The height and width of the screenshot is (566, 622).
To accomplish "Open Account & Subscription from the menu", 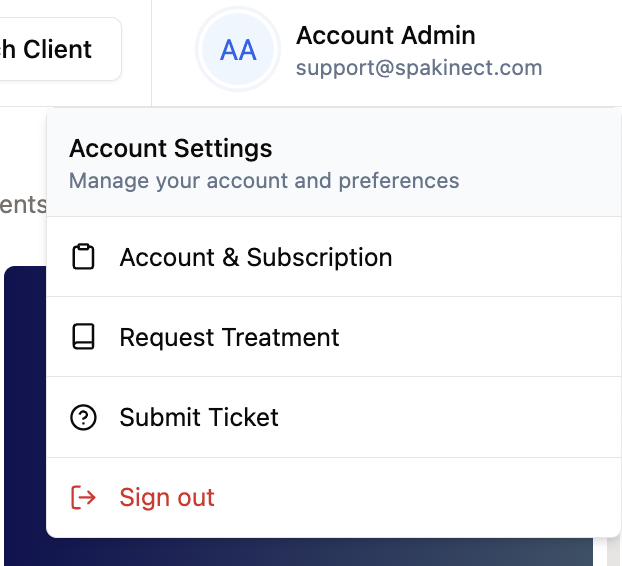I will [x=334, y=257].
